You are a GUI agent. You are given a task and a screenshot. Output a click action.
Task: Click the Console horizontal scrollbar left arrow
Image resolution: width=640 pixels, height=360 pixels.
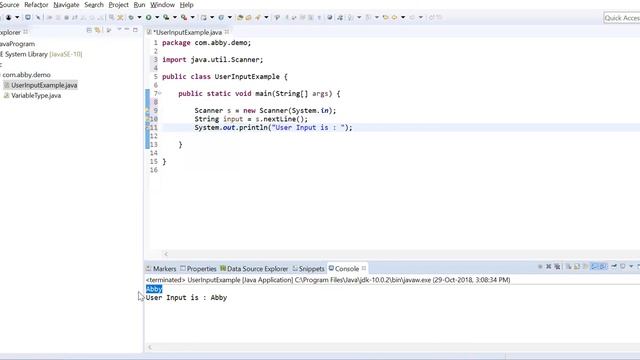[x=150, y=347]
